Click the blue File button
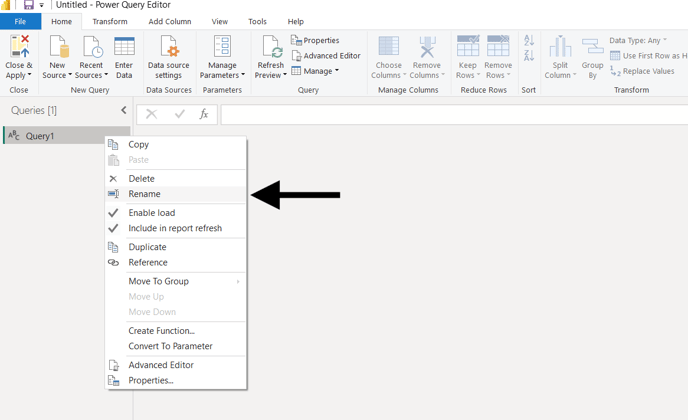Image resolution: width=688 pixels, height=420 pixels. click(20, 21)
